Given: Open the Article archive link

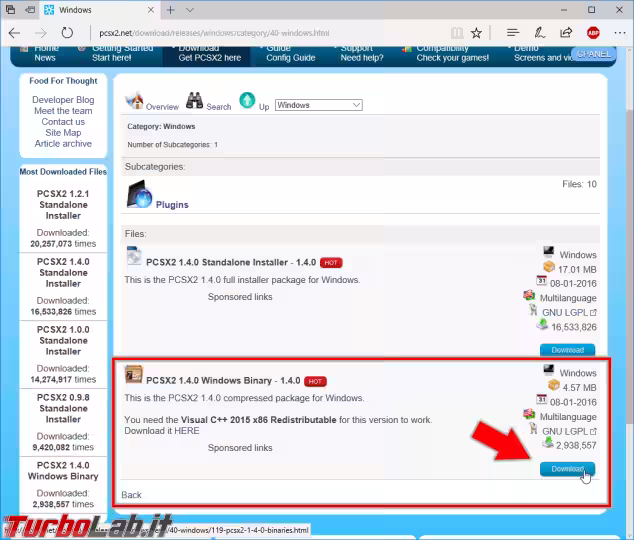Looking at the screenshot, I should (x=63, y=143).
